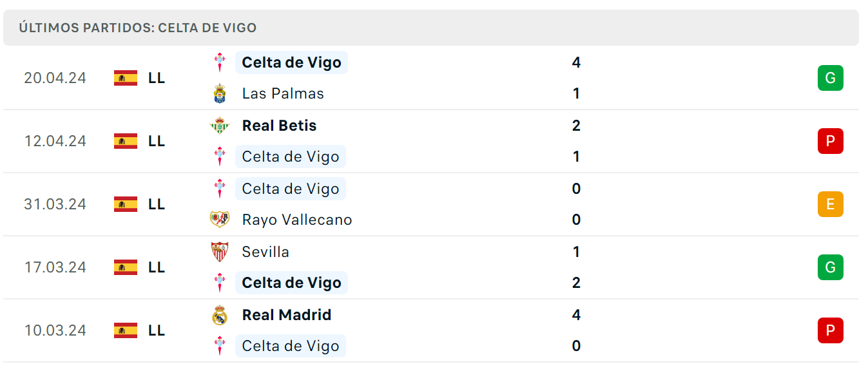The width and height of the screenshot is (868, 371).
Task: Click green G badge for Sevilla match
Action: (x=830, y=267)
